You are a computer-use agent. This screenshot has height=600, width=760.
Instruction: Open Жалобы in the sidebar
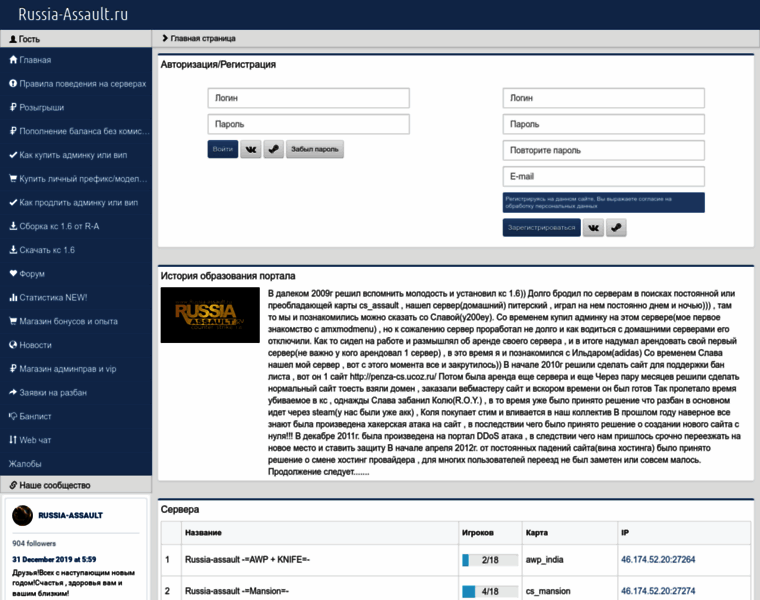tap(25, 463)
